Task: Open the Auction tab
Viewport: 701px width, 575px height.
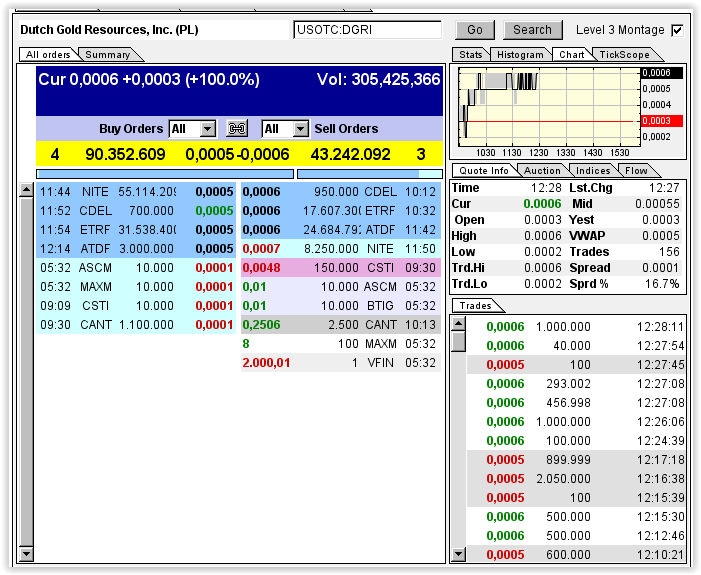Action: click(x=542, y=171)
